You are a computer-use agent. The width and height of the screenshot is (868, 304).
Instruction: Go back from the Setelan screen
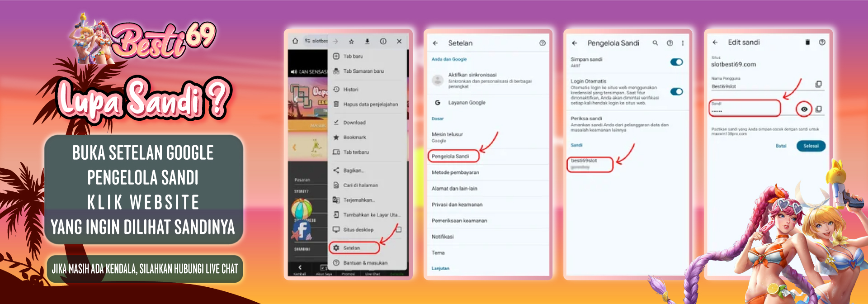pyautogui.click(x=435, y=43)
